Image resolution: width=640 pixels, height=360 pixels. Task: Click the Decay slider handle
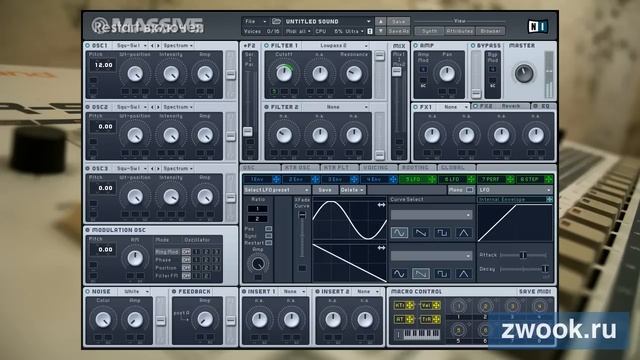tap(544, 269)
